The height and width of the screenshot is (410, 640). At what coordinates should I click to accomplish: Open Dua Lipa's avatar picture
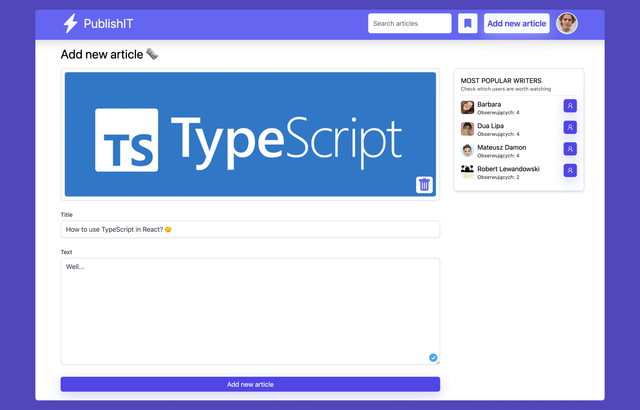467,129
